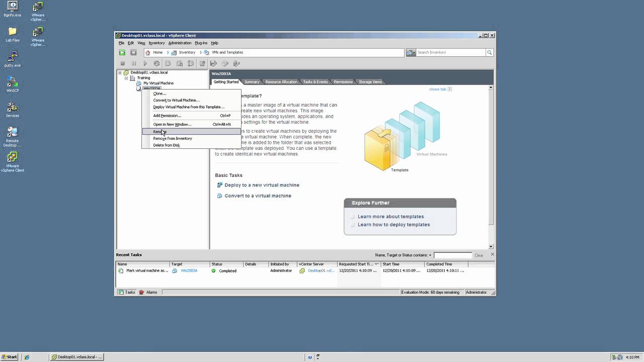The width and height of the screenshot is (644, 362).
Task: Switch to the Resource Allocation tab
Action: pos(281,82)
